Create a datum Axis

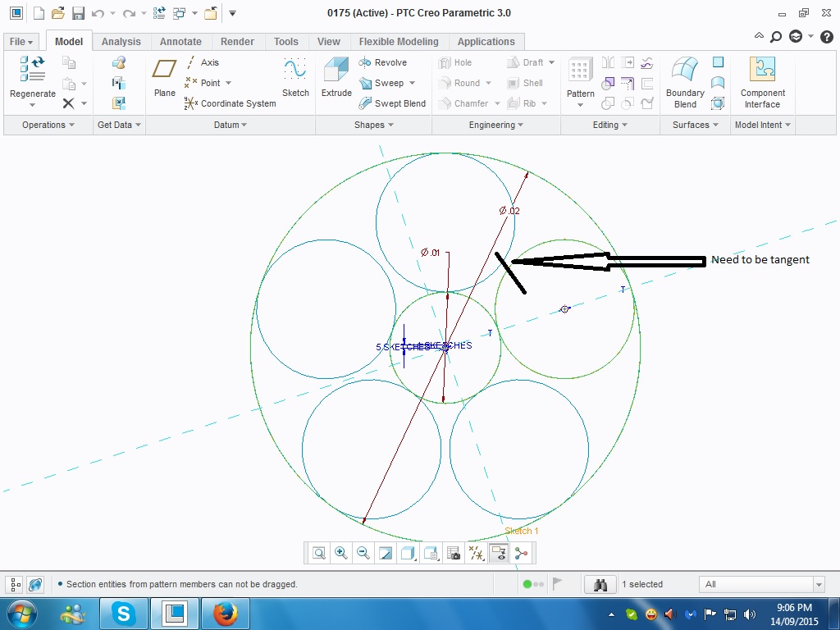pos(202,62)
